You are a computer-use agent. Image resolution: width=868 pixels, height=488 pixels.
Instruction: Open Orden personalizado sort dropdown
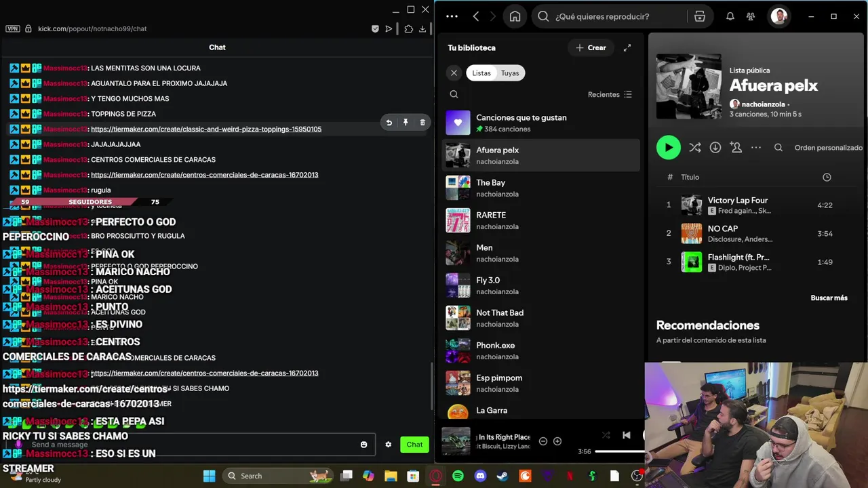[x=829, y=147]
